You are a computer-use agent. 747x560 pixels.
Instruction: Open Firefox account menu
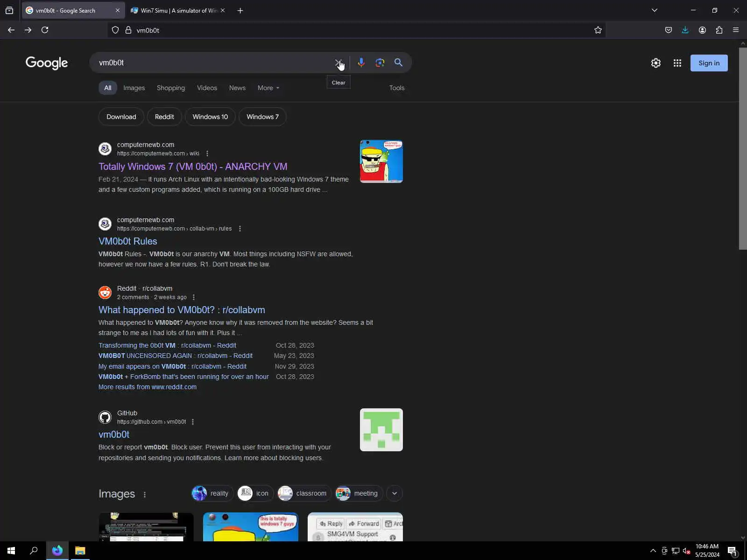(x=702, y=30)
